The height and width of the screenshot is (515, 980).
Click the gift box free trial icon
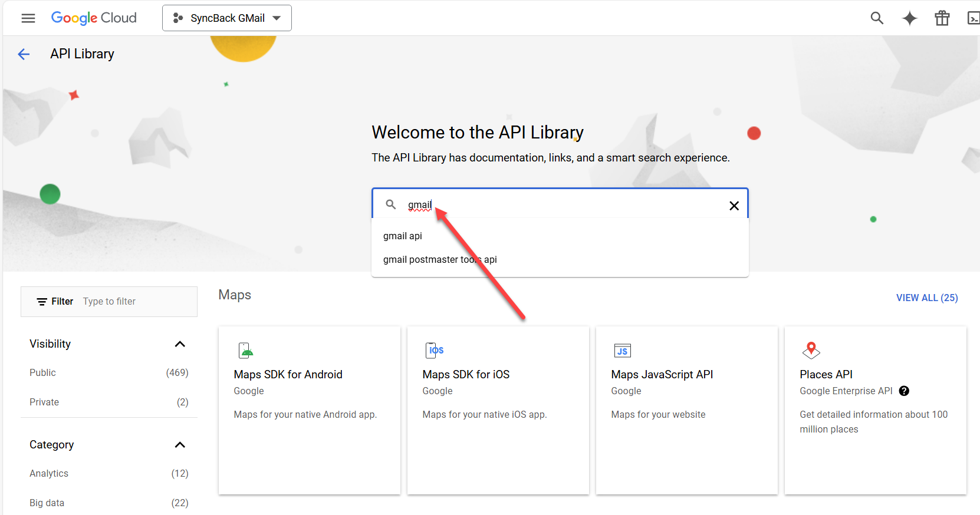click(x=942, y=18)
